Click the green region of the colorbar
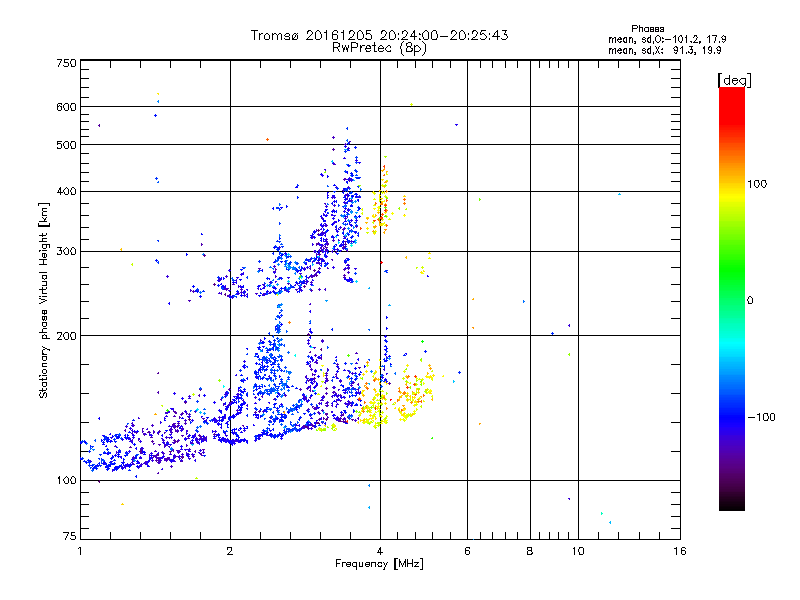This screenshot has width=800, height=600. pyautogui.click(x=732, y=270)
